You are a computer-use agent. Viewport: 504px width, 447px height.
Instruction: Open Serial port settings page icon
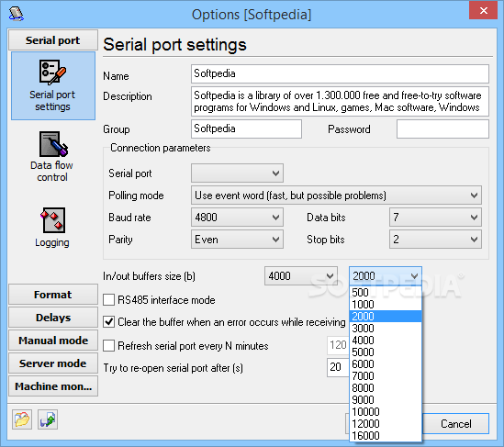(53, 85)
